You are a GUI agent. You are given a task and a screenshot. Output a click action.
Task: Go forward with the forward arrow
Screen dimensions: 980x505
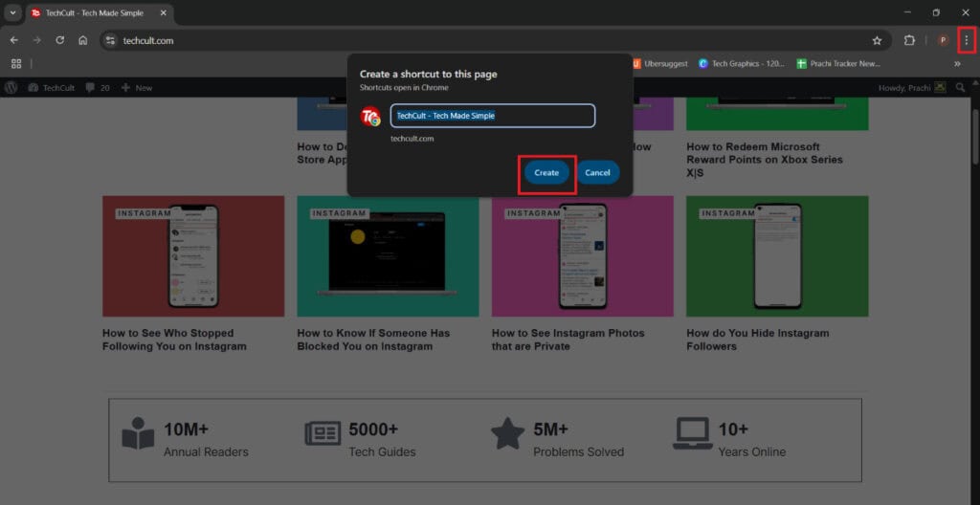click(x=37, y=40)
